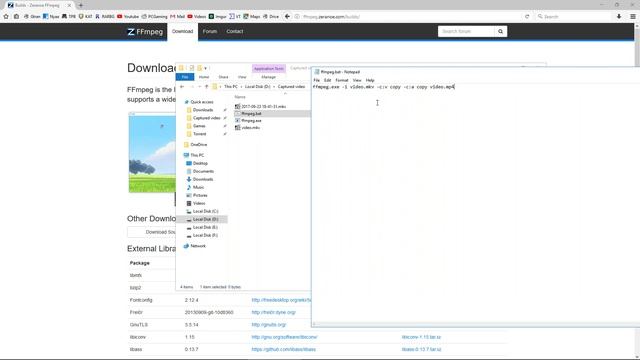Screen dimensions: 640x360
Task: Close the Builds - Zeranoe FFmpeg tab
Action: (x=69, y=5)
